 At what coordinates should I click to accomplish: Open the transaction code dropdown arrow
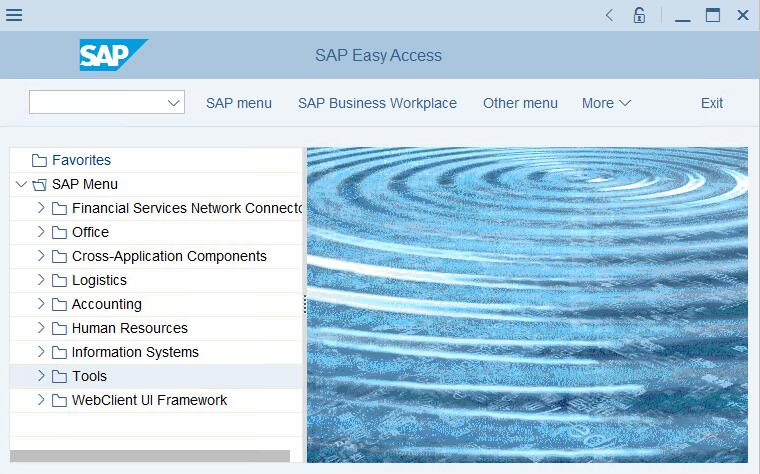173,103
